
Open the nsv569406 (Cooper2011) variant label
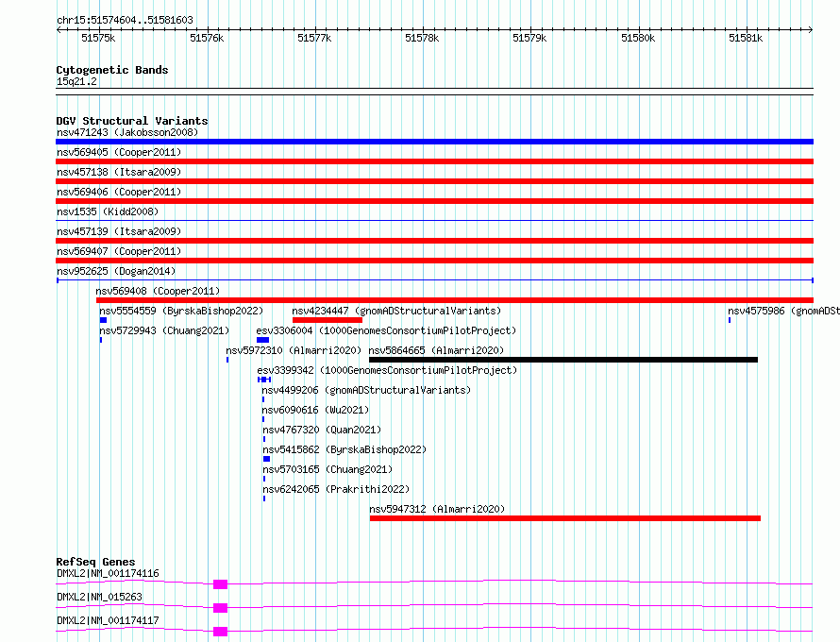coord(119,192)
